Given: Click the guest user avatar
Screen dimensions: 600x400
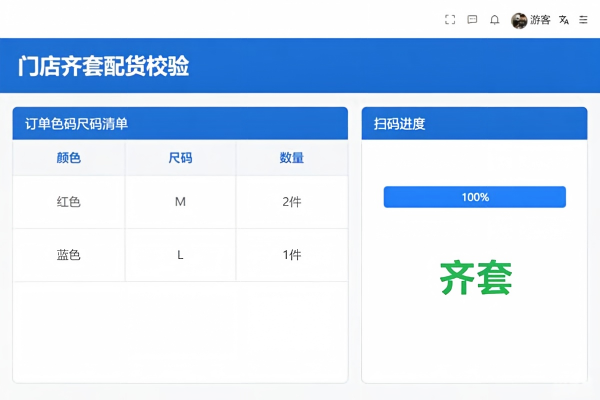Looking at the screenshot, I should pos(519,20).
